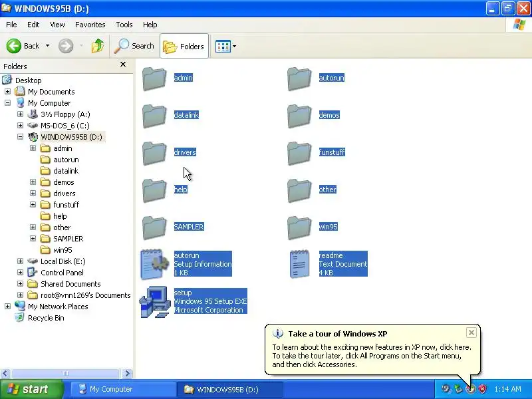Click the Take a tour balloon text
This screenshot has height=399, width=532.
coord(372,356)
